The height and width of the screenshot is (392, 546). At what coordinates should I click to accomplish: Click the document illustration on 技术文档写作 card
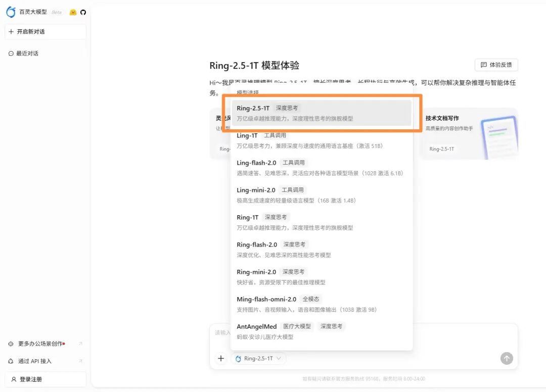coord(499,137)
